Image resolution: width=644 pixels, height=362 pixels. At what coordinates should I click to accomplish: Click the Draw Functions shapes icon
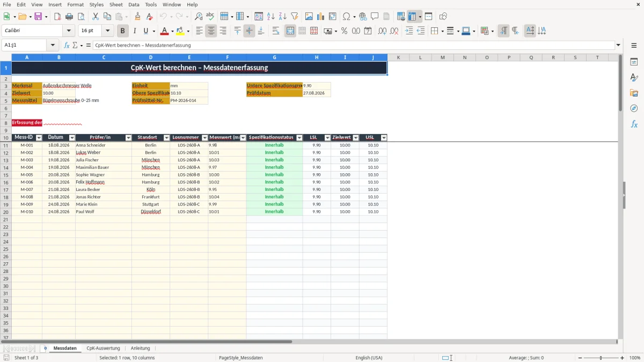tap(443, 17)
